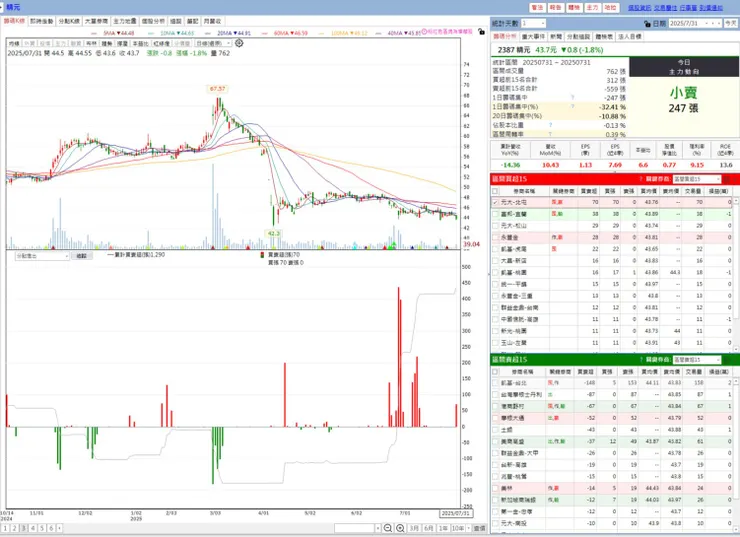Check the 新光-桃園 row checkbox

tap(495, 331)
